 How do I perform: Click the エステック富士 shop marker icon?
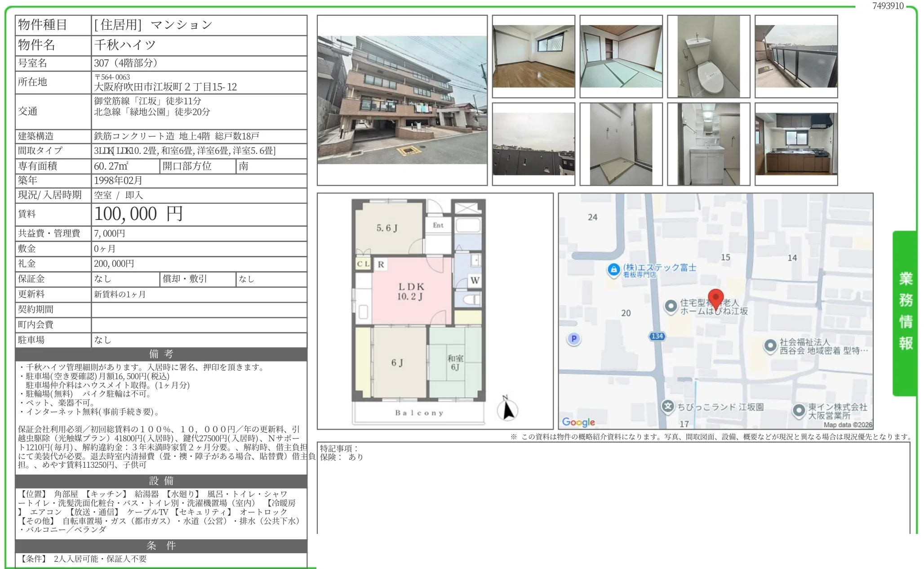coord(613,270)
